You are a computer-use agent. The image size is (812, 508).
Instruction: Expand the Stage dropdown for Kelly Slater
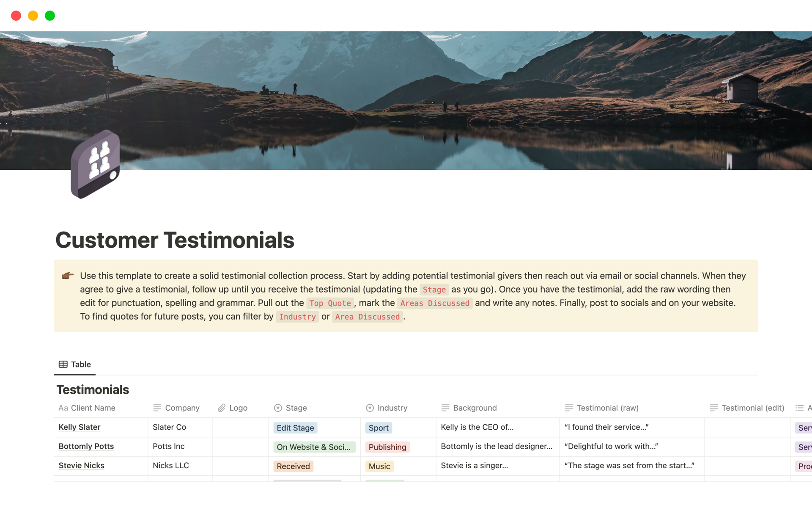pos(295,427)
